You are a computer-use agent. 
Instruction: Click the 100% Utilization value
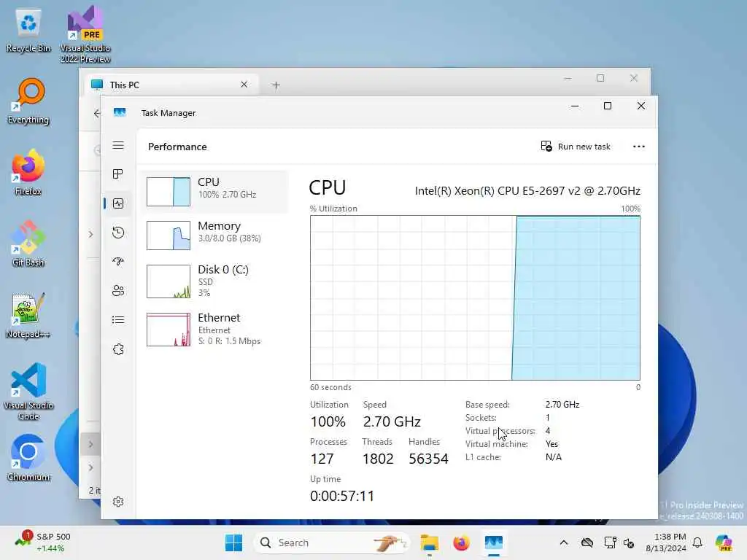(x=328, y=421)
